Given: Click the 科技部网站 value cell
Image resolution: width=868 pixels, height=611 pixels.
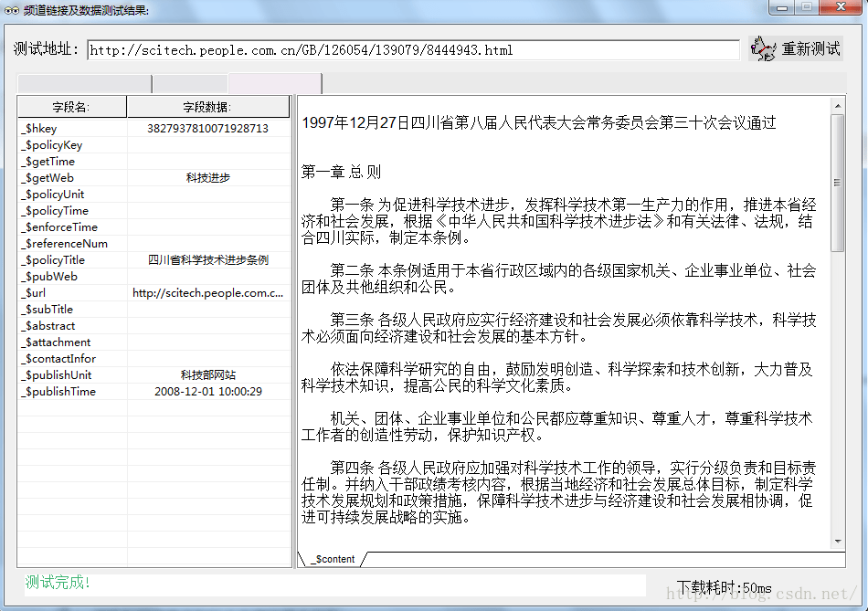Looking at the screenshot, I should point(208,375).
